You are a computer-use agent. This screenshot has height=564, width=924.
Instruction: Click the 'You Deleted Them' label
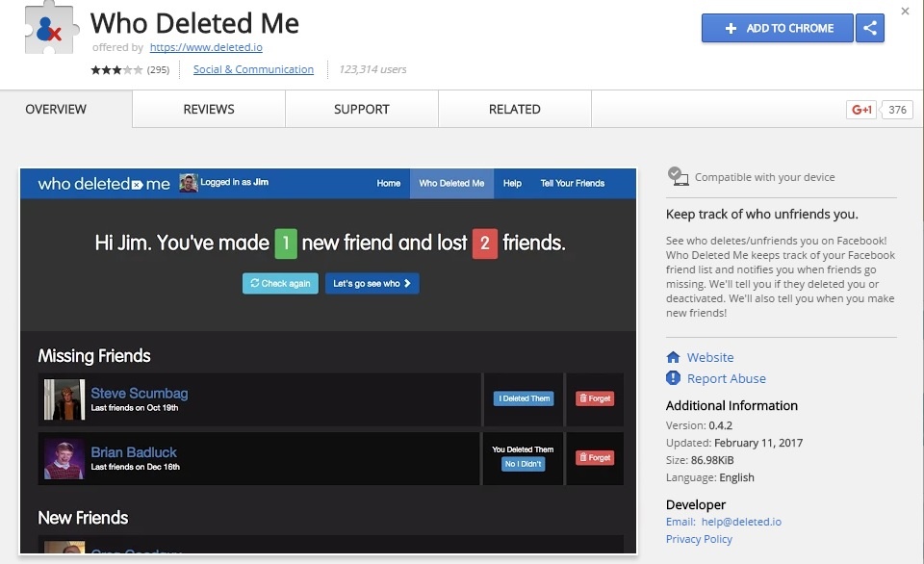pos(523,449)
